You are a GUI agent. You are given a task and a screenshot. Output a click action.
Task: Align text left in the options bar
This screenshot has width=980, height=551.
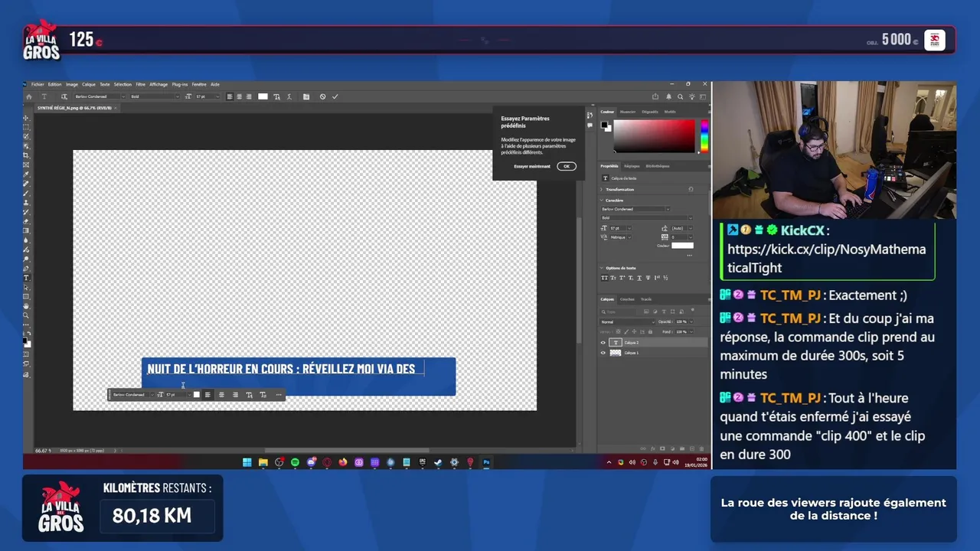[x=230, y=96]
